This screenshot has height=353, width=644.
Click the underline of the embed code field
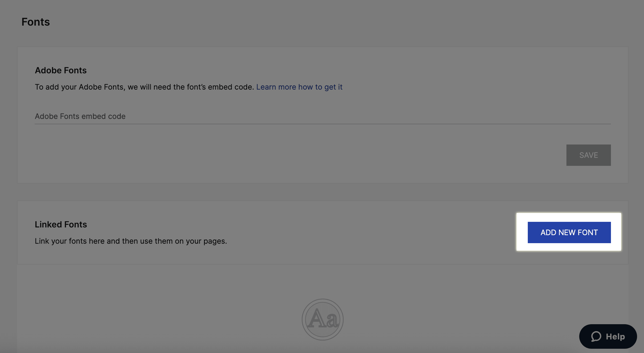coord(323,124)
